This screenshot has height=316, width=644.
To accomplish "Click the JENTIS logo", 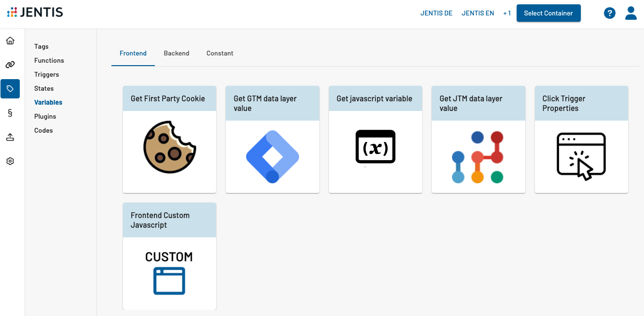I will (35, 13).
